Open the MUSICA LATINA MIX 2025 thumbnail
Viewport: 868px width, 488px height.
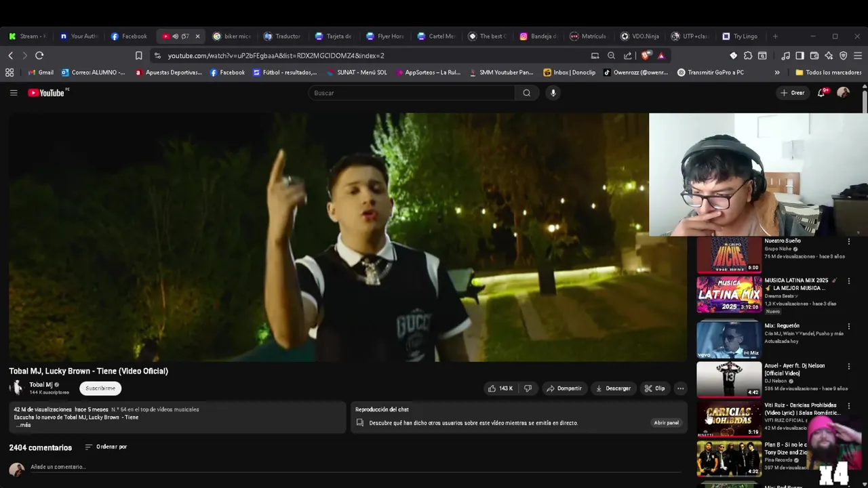[729, 295]
